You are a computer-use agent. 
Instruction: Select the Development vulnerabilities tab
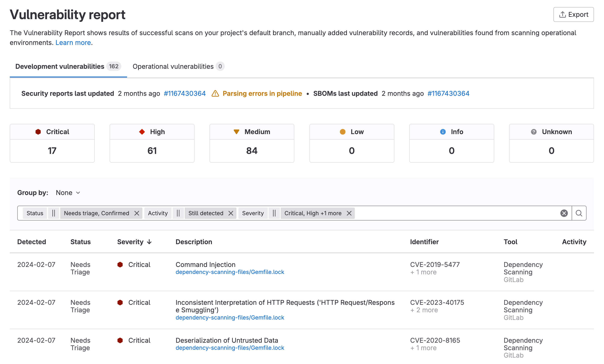[x=59, y=66]
